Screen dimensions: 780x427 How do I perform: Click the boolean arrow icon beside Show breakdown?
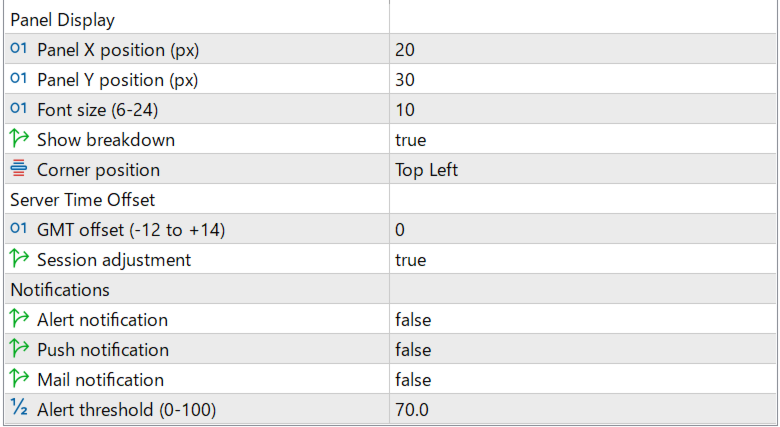pos(19,140)
